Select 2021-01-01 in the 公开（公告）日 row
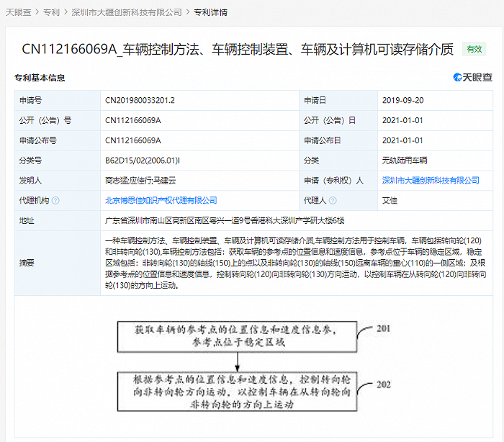This screenshot has width=504, height=442. click(402, 120)
